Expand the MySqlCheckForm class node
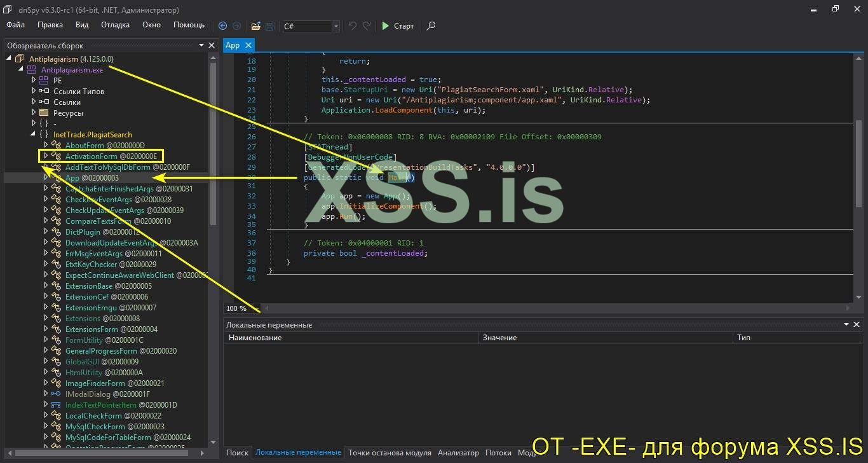 [46, 427]
